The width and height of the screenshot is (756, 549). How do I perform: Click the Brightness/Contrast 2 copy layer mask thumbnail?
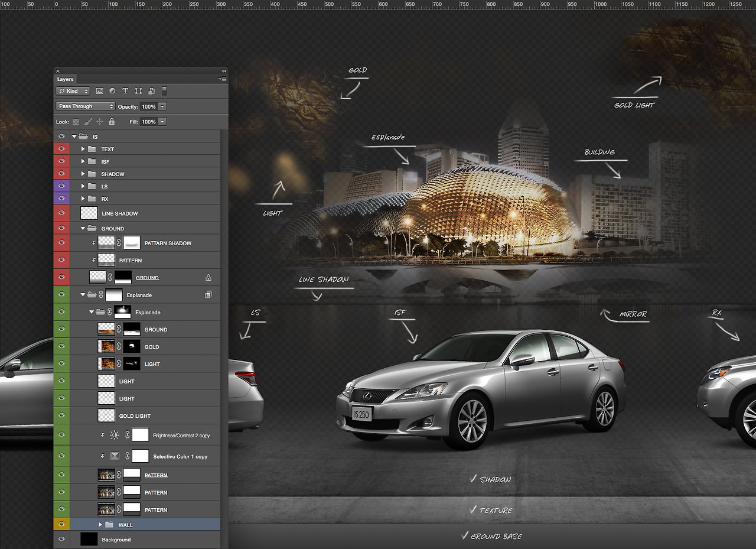pos(140,436)
